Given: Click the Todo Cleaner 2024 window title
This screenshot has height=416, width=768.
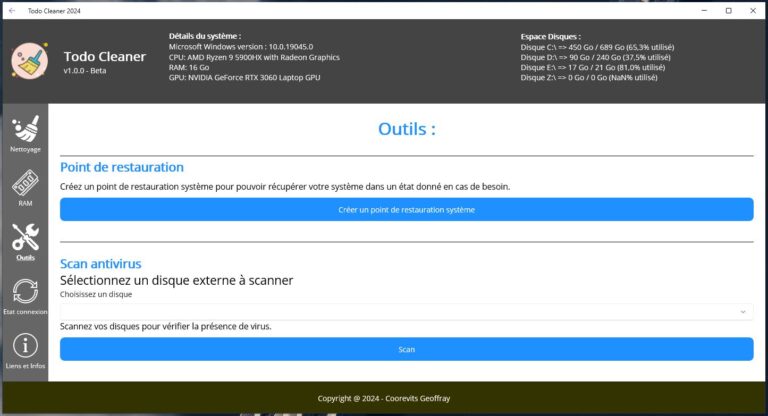Looking at the screenshot, I should pos(54,10).
